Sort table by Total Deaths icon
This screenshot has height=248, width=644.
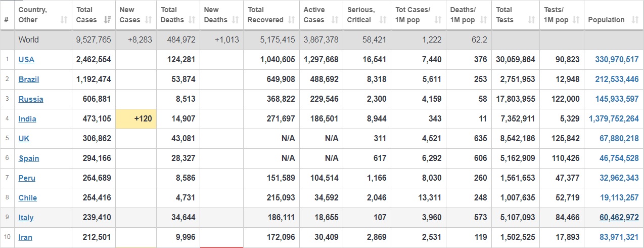pyautogui.click(x=192, y=20)
